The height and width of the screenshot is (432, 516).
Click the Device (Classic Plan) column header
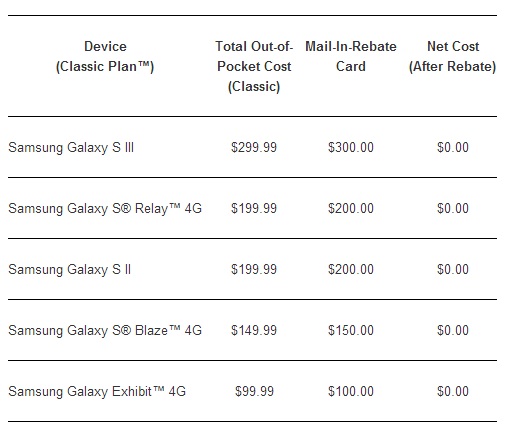105,56
